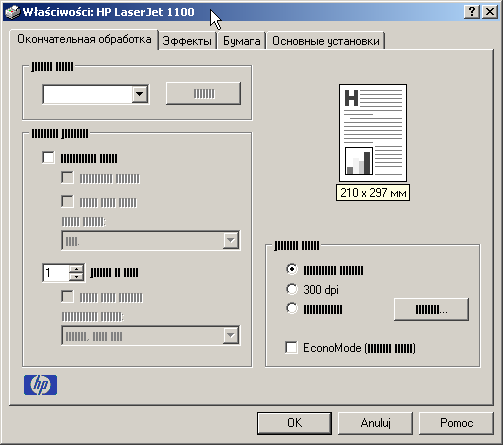Click the 210 x 297 мм size label
Image resolution: width=503 pixels, height=445 pixels.
point(373,193)
